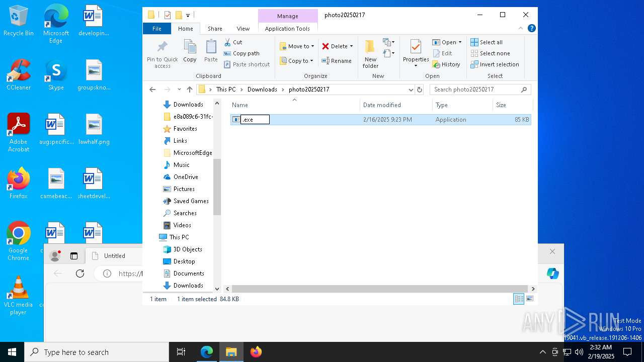Switch to Details view icon
Viewport: 644px width, 362px height.
(519, 299)
